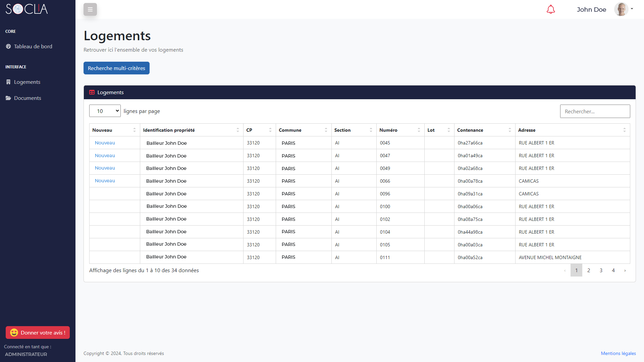Click the Logements building icon in sidebar
Screen dimensions: 644x362
[8, 82]
